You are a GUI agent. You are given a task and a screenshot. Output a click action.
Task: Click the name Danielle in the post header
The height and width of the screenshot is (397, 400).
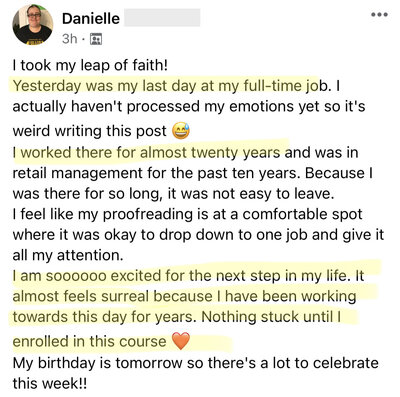tap(91, 18)
